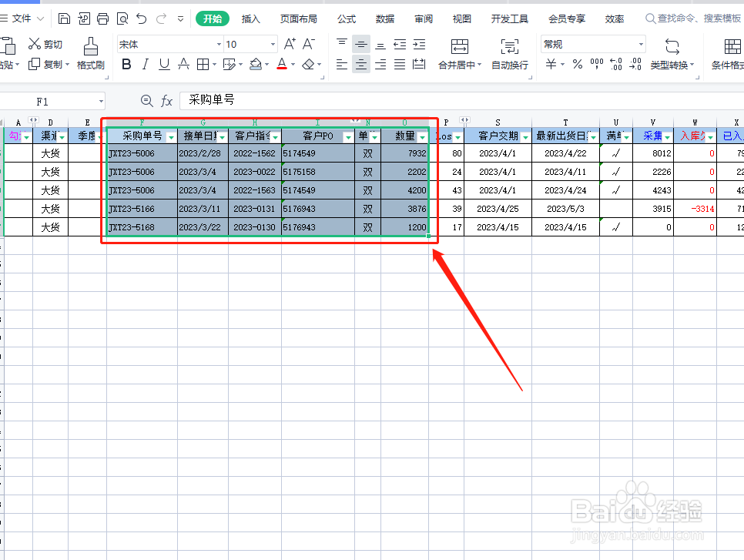Screen dimensions: 744x560
Task: Toggle Italic formatting
Action: click(x=146, y=65)
